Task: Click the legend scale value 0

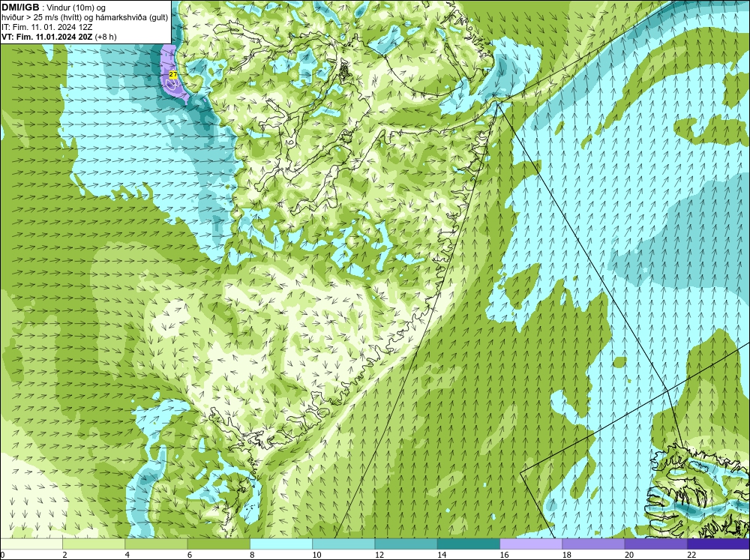Action: (2, 555)
